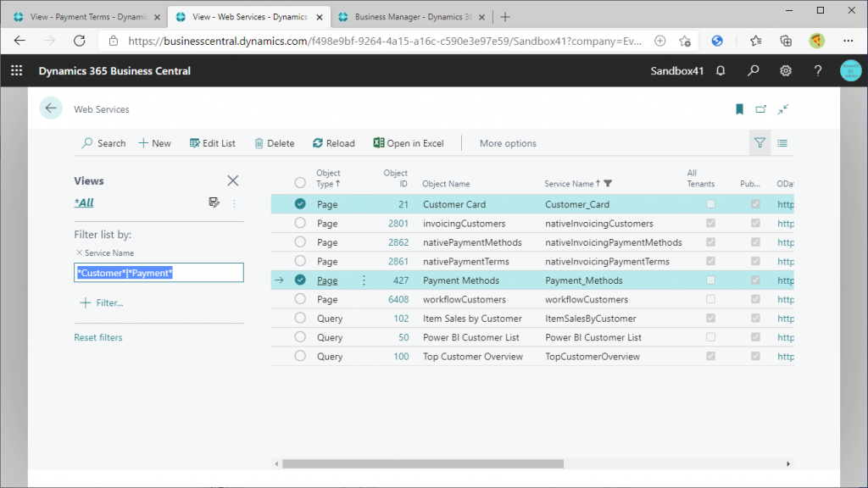Open the Tell Me search magnifier in header
The image size is (868, 488).
click(753, 71)
